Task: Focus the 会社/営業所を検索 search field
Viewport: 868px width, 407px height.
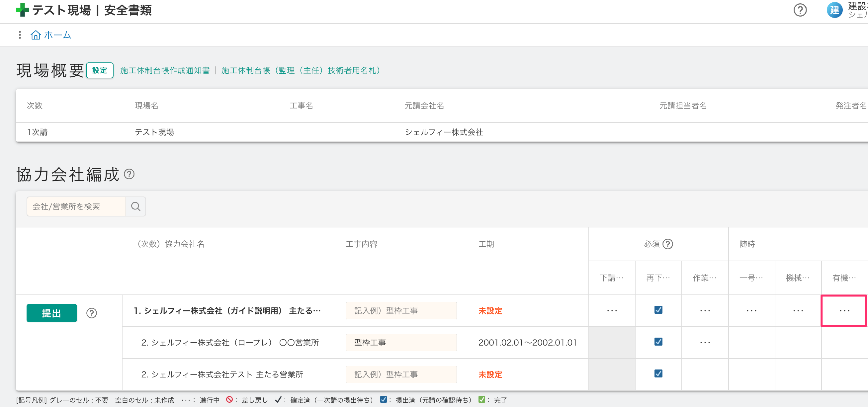Action: pos(76,206)
